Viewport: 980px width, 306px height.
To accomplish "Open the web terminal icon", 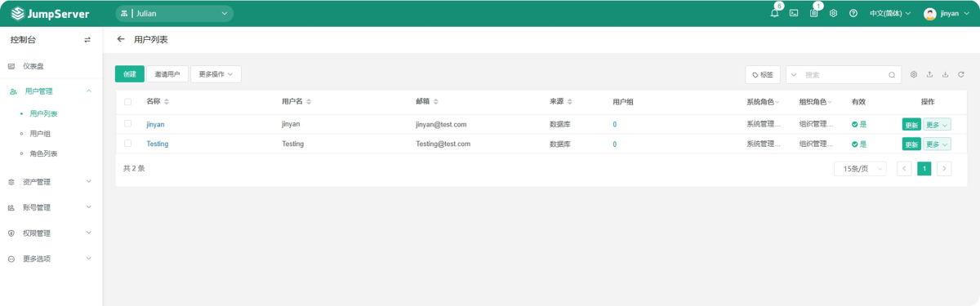I will coord(794,13).
